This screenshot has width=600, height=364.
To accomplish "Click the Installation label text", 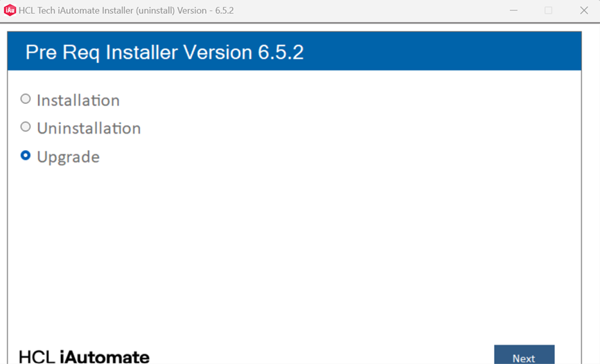I will point(78,100).
